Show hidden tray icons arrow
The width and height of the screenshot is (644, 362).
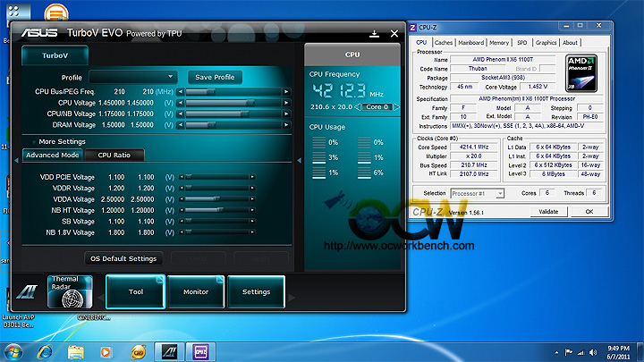coord(556,352)
